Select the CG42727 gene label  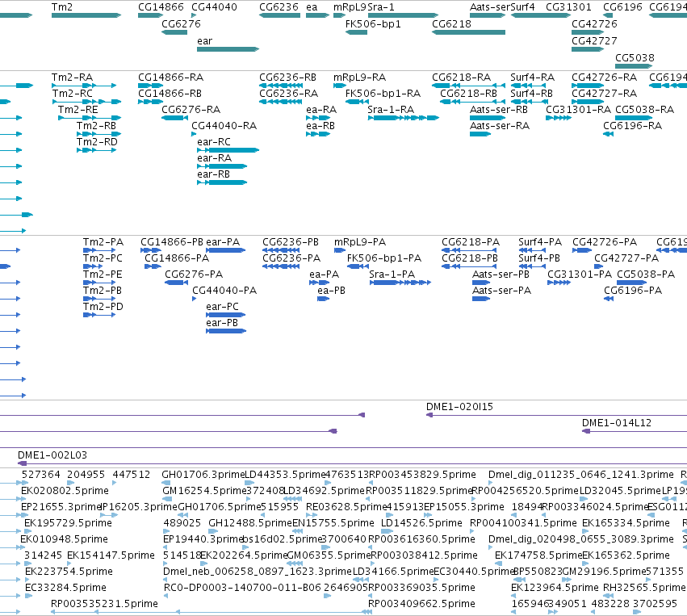(x=594, y=40)
